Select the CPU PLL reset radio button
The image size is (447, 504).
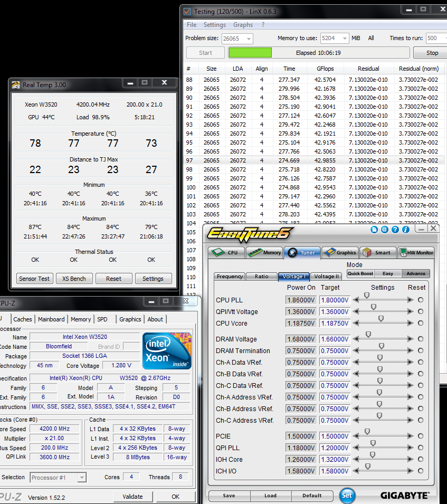pos(420,300)
